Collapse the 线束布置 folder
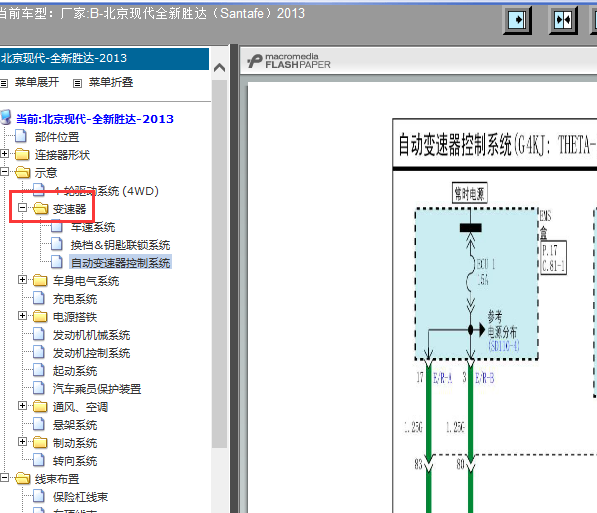Viewport: 597px width, 513px height. coord(5,478)
